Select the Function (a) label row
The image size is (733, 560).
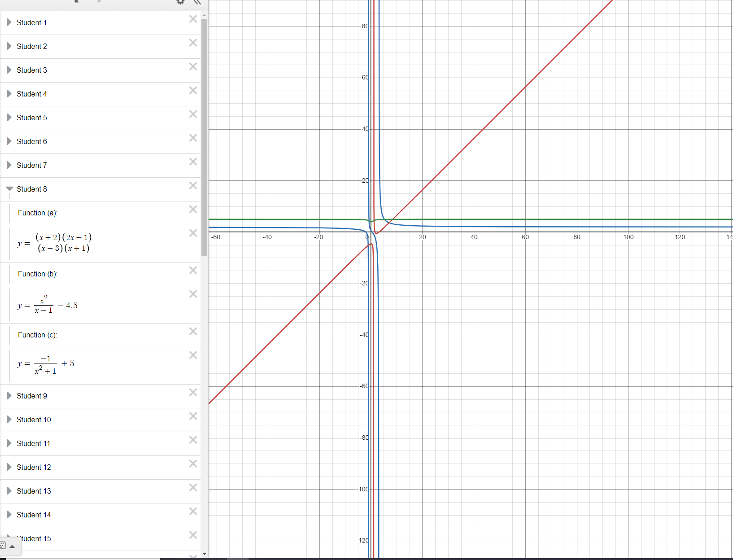click(x=38, y=213)
